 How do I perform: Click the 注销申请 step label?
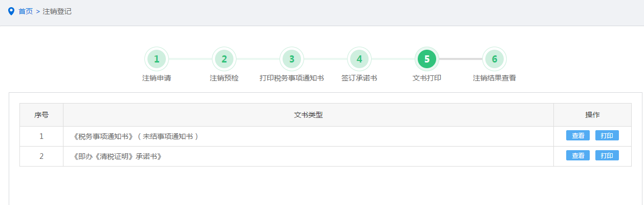pos(157,78)
